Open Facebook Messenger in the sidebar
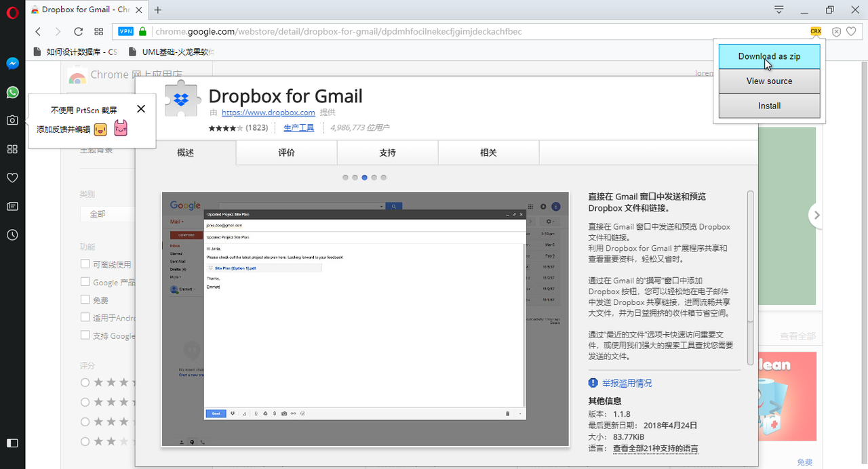Screen dimensions: 868x469 click(x=12, y=64)
